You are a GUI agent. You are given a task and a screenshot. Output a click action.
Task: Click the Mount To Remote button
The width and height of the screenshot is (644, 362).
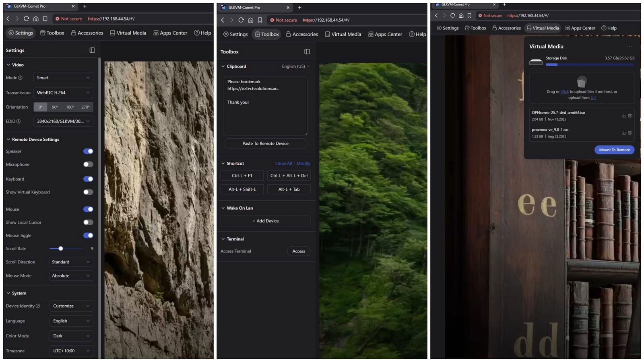click(x=614, y=150)
